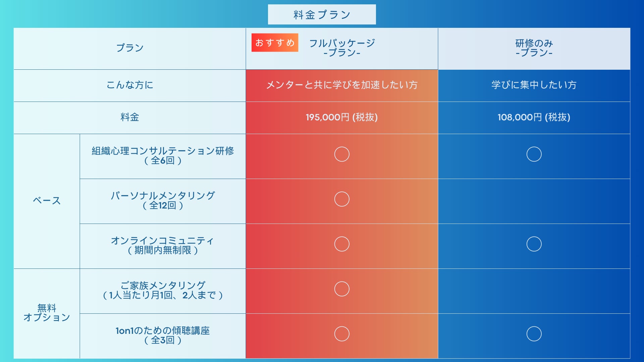The height and width of the screenshot is (362, 644).
Task: Click the ご家族メンタリング row label
Action: point(163,290)
